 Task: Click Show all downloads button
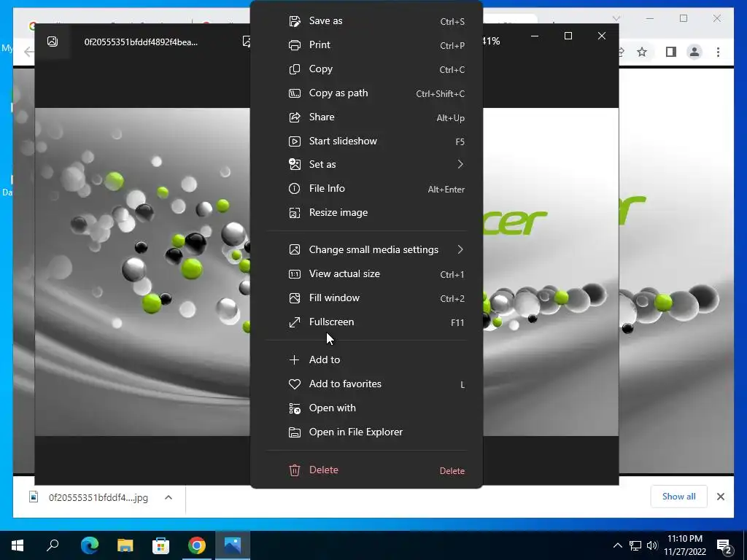[x=678, y=497]
